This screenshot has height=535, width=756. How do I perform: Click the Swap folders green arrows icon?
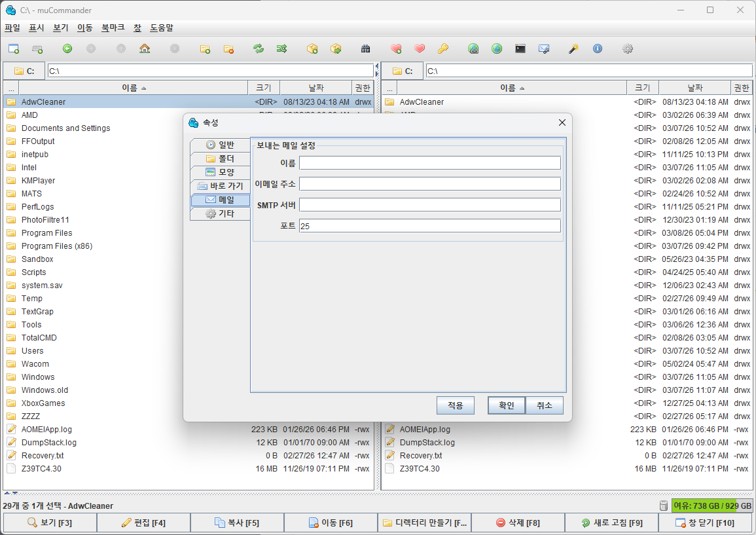[259, 48]
